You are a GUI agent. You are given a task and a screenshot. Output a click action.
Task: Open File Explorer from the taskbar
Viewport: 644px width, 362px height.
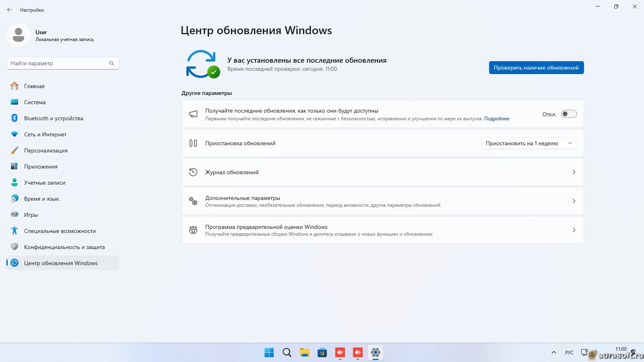(304, 353)
